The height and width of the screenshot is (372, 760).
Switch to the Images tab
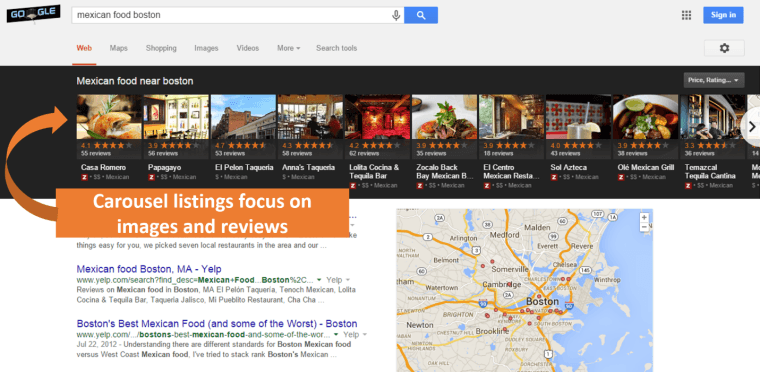coord(206,48)
